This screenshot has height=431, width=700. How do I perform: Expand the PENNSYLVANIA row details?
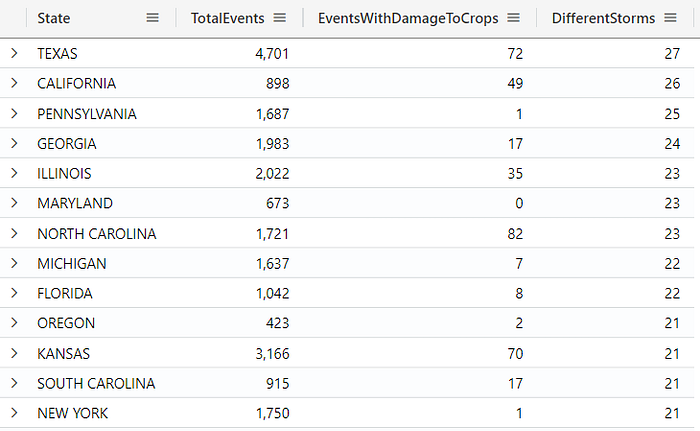14,113
